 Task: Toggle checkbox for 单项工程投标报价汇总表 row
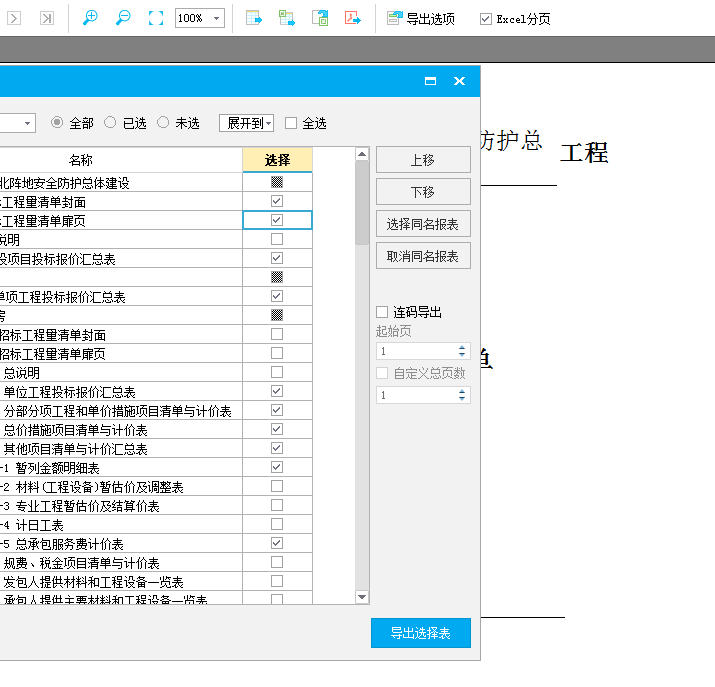(x=277, y=296)
